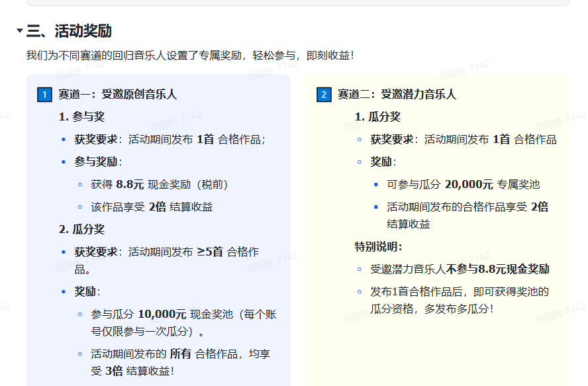This screenshot has height=386, width=588.
Task: Select the 2. 瓜分奖 subheading in 赛道一
Action: (x=81, y=230)
